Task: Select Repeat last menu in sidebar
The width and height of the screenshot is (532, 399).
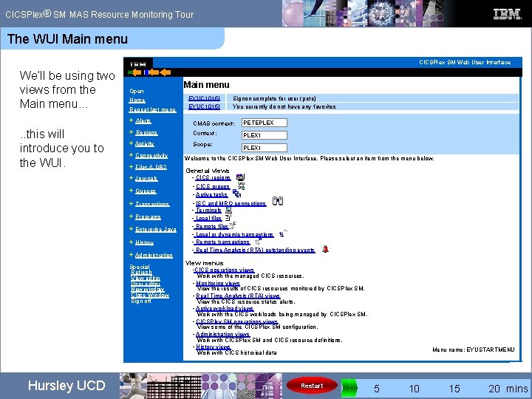Action: pos(152,109)
